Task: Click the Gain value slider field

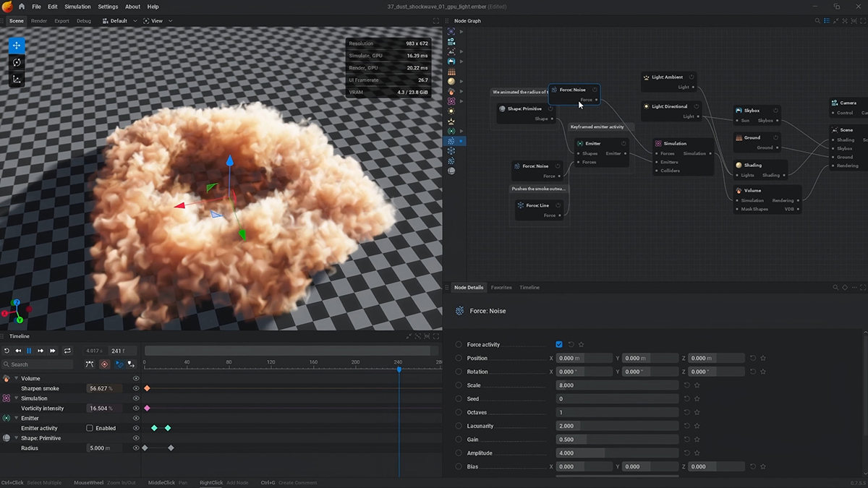Action: click(617, 440)
